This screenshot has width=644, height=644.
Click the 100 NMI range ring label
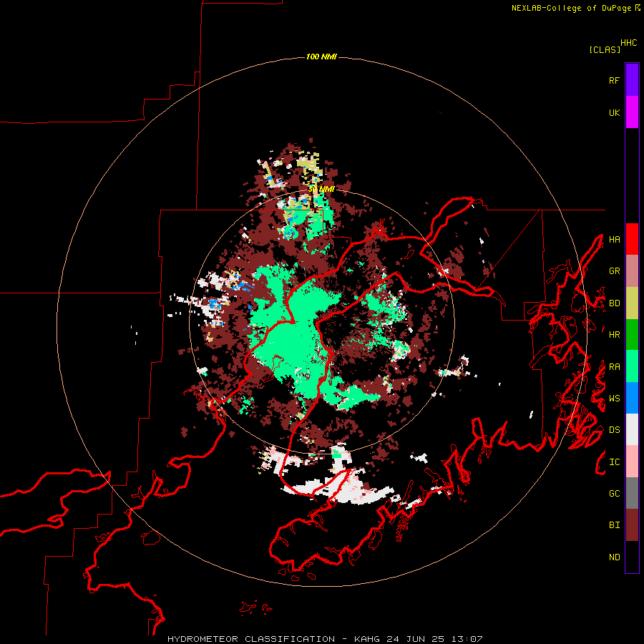[x=321, y=57]
